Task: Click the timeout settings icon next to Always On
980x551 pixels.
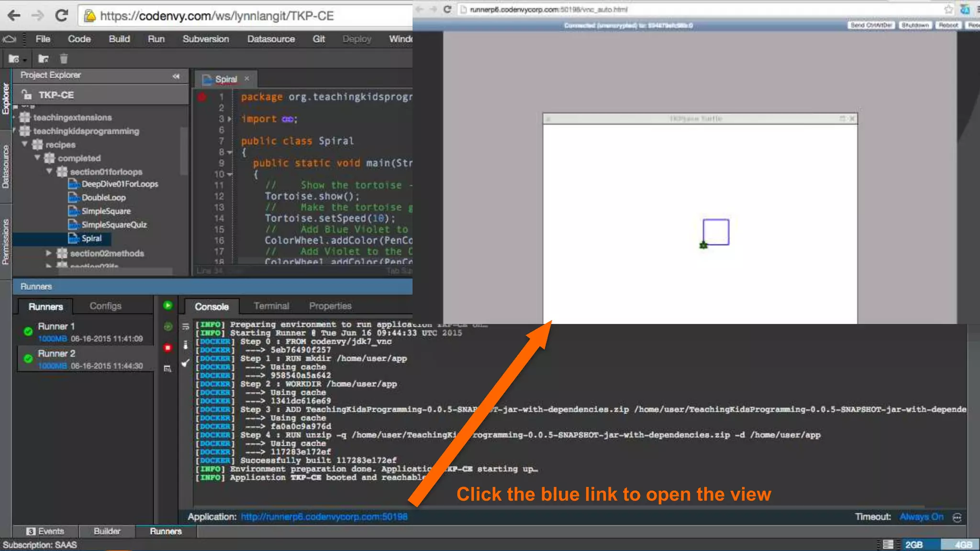Action: coord(957,518)
